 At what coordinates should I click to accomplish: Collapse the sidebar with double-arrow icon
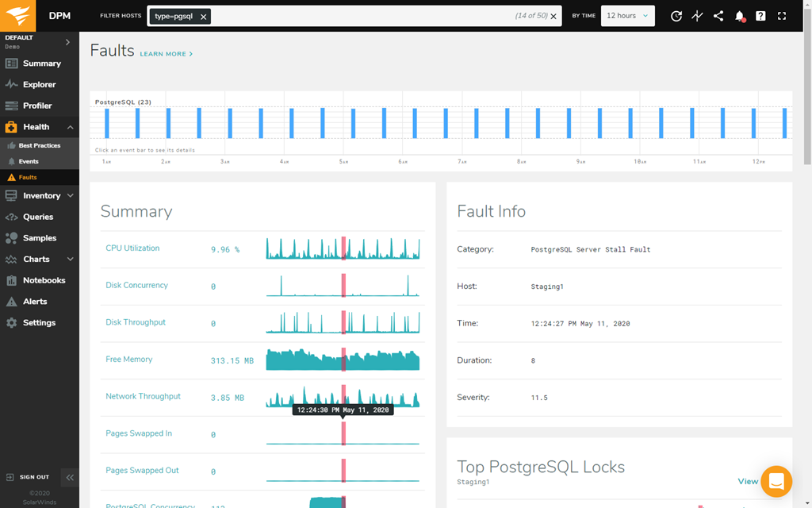(x=70, y=477)
